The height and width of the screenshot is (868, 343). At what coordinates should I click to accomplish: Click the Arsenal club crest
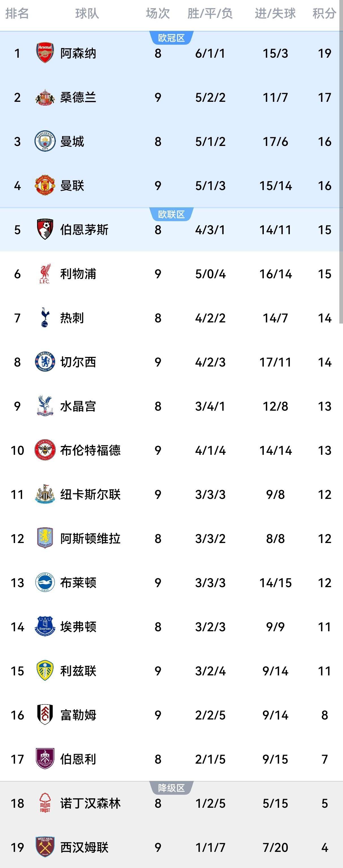pos(45,53)
